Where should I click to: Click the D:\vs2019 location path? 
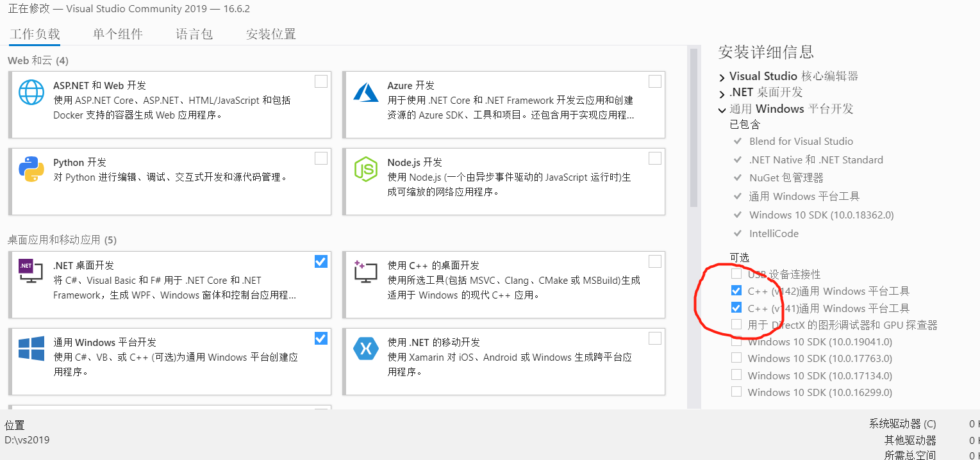pos(27,440)
